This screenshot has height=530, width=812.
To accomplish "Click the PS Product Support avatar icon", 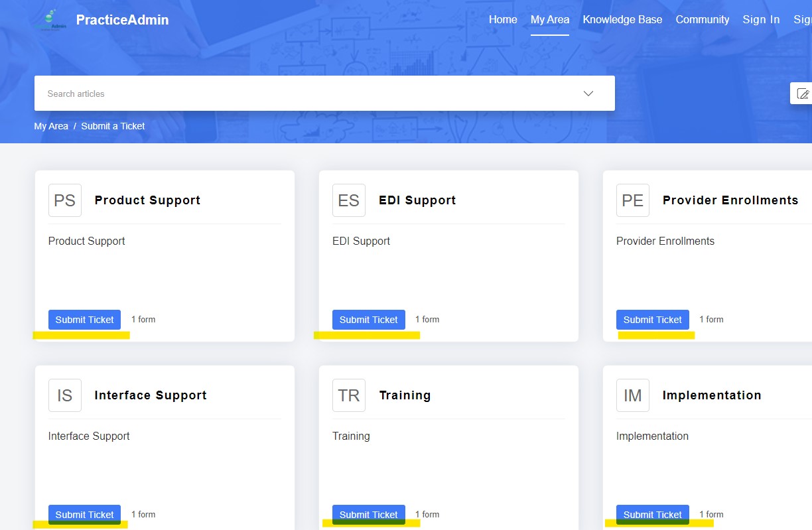I will [x=65, y=200].
